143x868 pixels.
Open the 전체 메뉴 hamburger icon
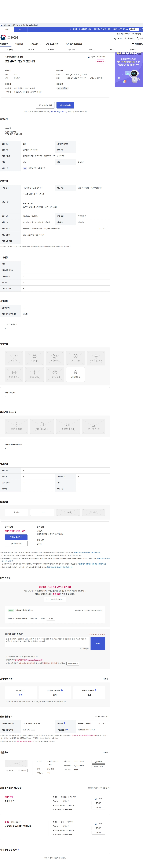(x=137, y=44)
